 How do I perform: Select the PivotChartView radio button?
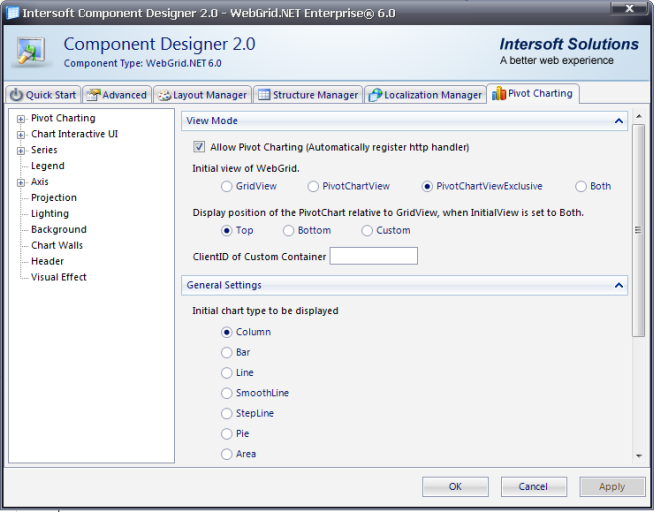[x=313, y=186]
